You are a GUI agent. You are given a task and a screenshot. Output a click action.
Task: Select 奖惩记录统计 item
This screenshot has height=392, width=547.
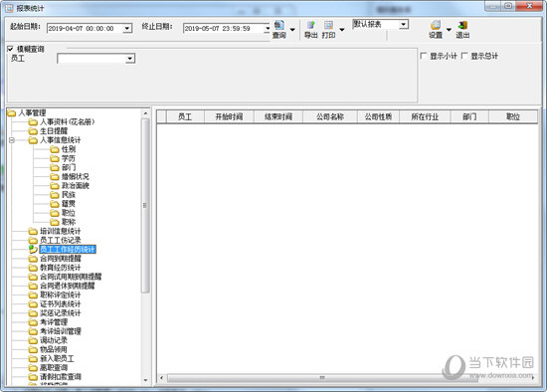[55, 312]
